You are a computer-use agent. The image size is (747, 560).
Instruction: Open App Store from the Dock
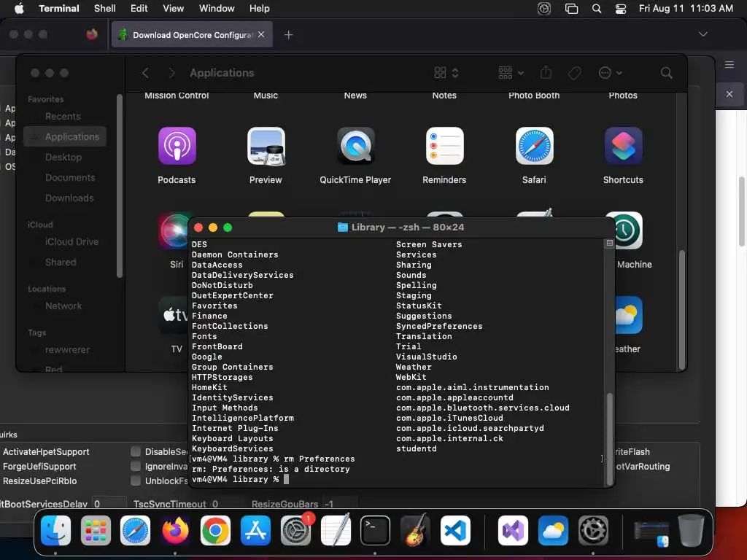(x=255, y=531)
